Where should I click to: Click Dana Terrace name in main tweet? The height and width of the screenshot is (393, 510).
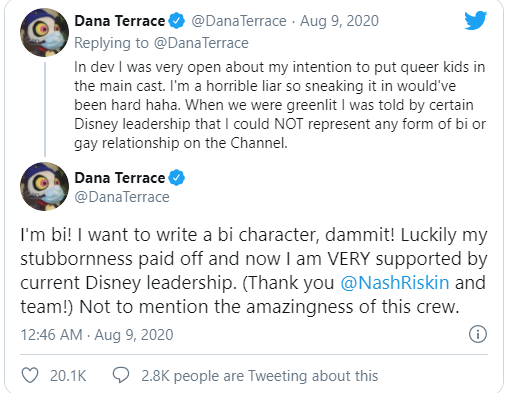coord(120,178)
